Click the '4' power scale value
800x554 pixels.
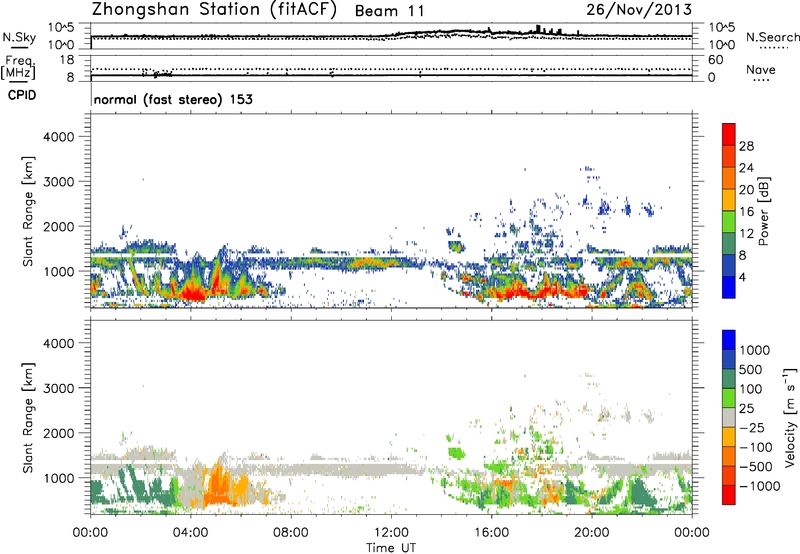click(743, 277)
